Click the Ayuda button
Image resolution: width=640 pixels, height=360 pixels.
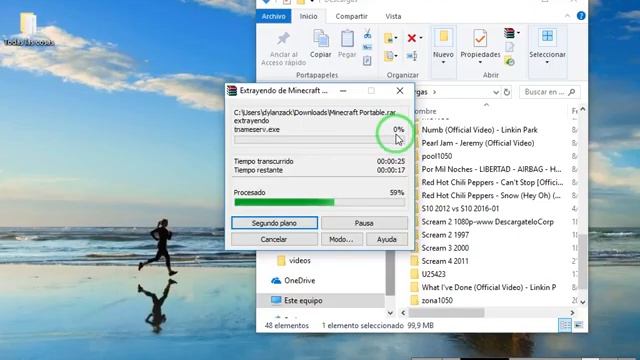(x=387, y=239)
